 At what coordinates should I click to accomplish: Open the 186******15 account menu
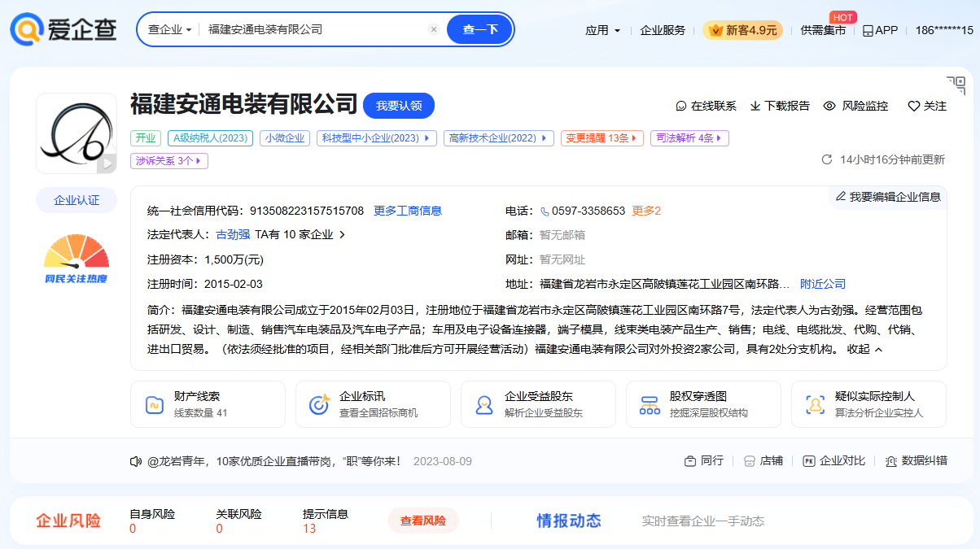point(944,30)
